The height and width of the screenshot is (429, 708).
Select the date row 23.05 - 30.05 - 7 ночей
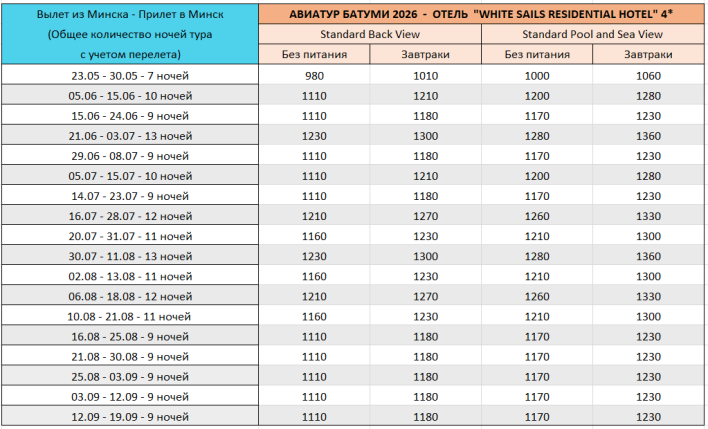click(129, 75)
